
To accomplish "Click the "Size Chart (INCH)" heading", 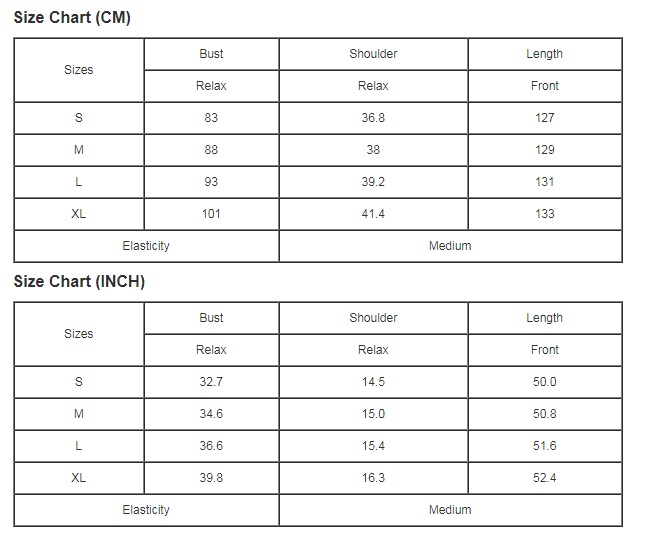I will (x=79, y=282).
